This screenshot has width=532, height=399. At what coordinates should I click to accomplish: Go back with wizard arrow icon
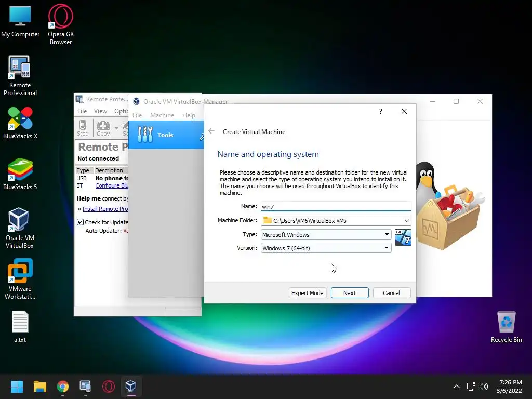point(211,131)
